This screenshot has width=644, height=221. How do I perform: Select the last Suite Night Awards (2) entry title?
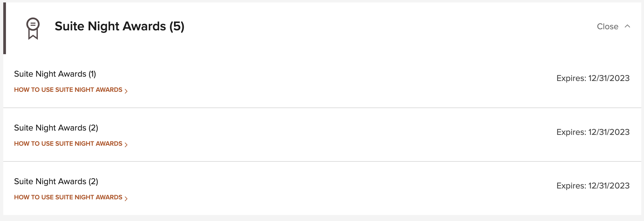pyautogui.click(x=56, y=181)
